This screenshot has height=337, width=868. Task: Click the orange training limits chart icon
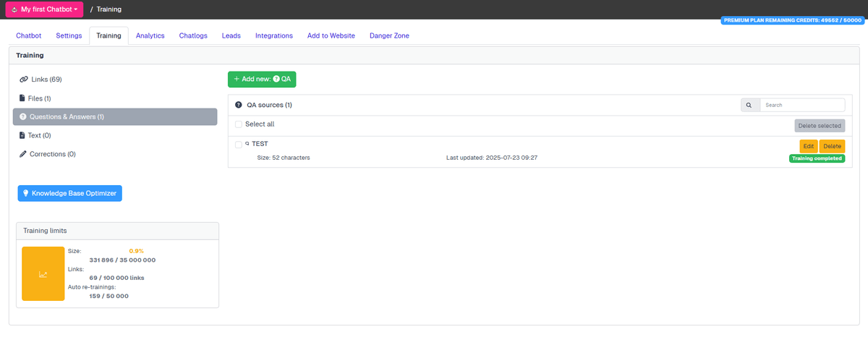(x=43, y=273)
